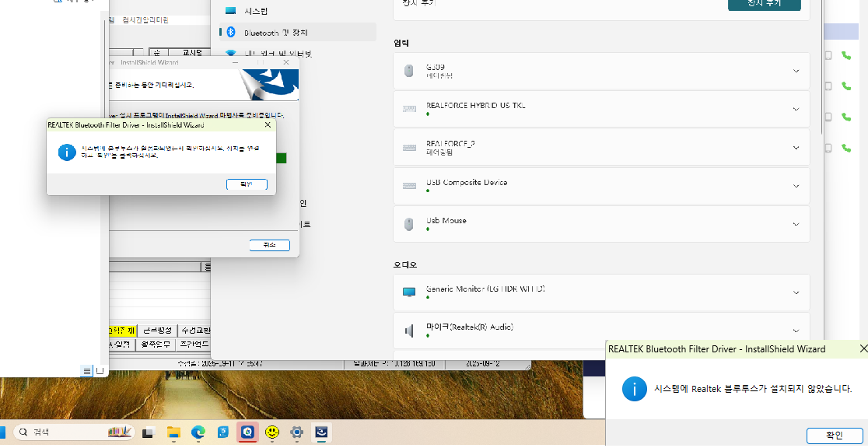Expand the Usb Mouse device entry
868x448 pixels.
point(796,224)
